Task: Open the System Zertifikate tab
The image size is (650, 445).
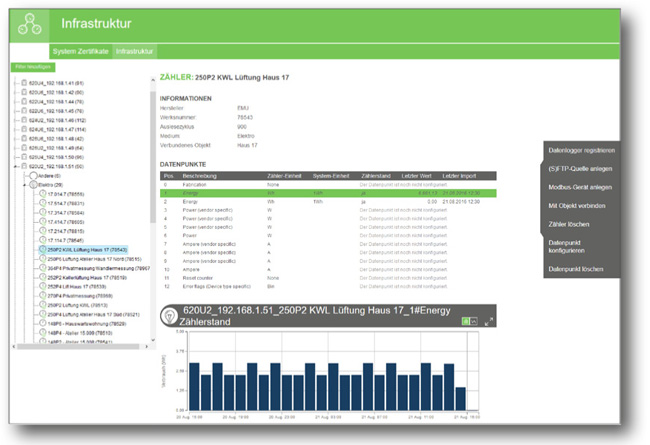Action: (x=78, y=50)
